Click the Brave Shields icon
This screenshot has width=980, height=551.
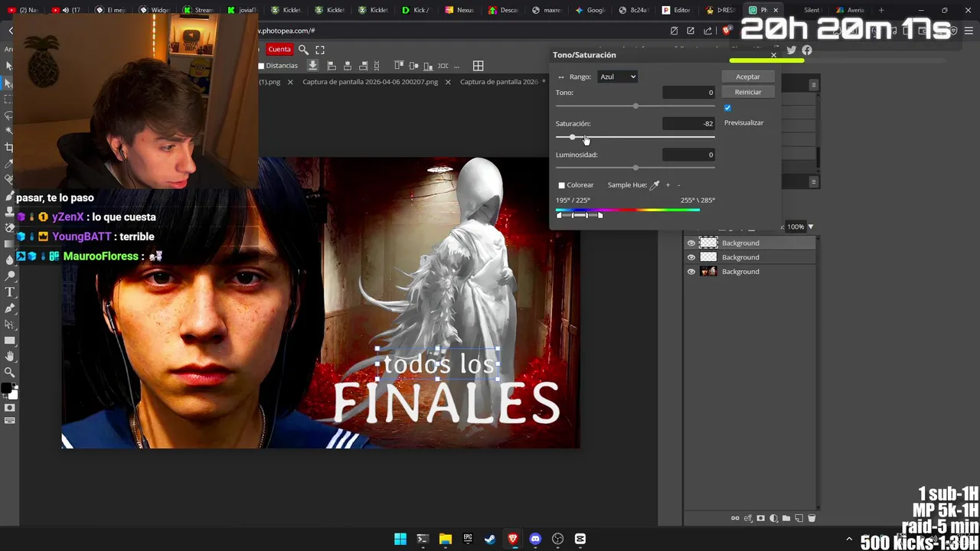click(x=725, y=31)
